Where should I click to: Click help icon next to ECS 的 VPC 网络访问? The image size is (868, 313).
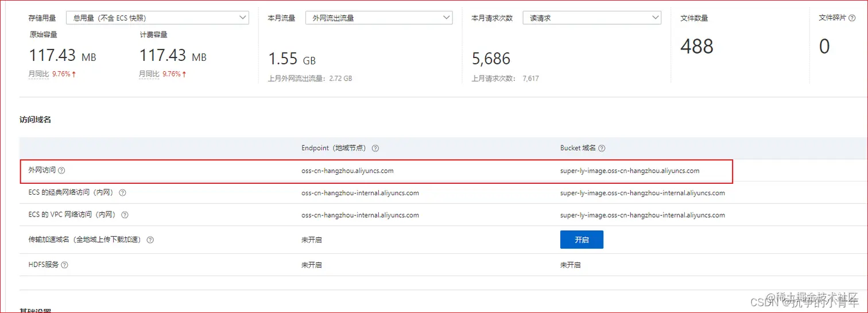125,215
